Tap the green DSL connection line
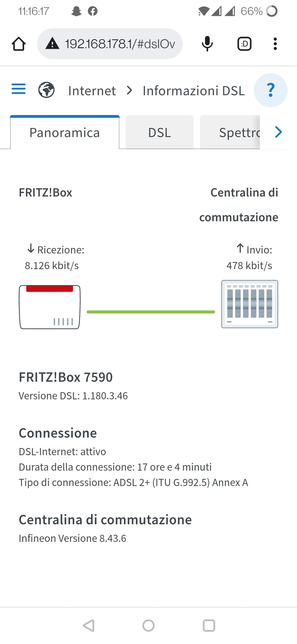The width and height of the screenshot is (297, 644). pyautogui.click(x=151, y=312)
